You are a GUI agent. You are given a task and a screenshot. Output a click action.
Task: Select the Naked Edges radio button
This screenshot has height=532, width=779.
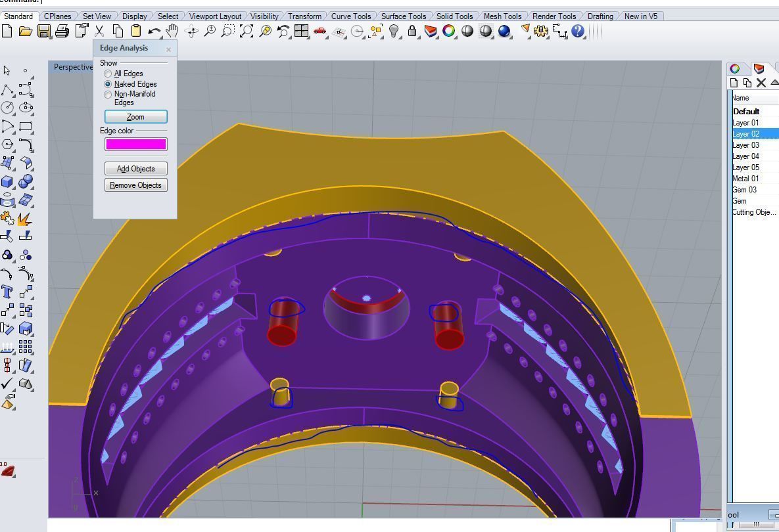(x=108, y=84)
